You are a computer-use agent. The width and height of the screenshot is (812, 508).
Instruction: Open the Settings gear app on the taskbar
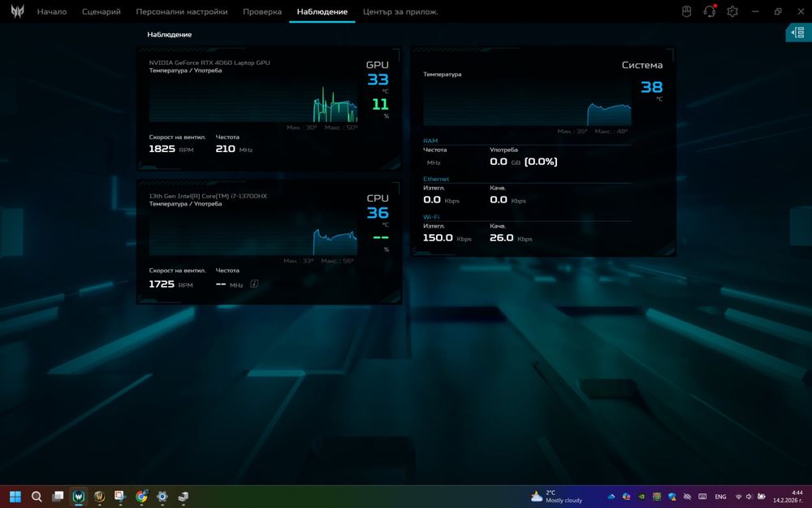162,497
